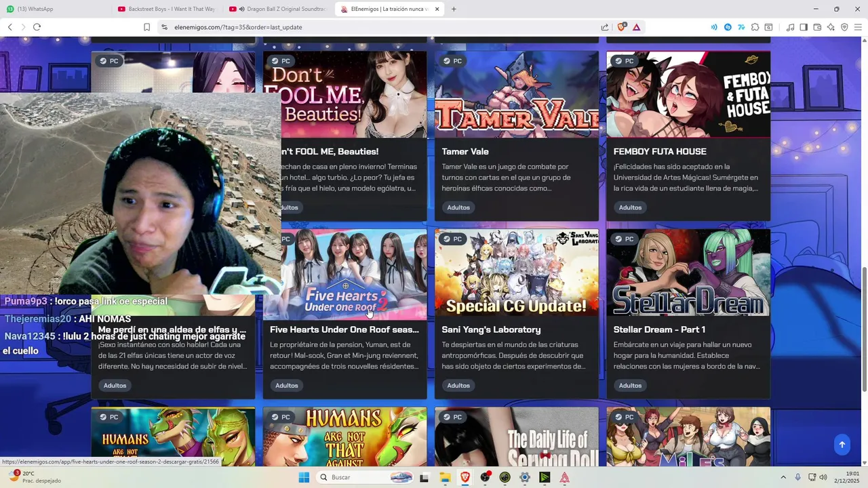Open the browser hamburger main menu

tap(858, 27)
